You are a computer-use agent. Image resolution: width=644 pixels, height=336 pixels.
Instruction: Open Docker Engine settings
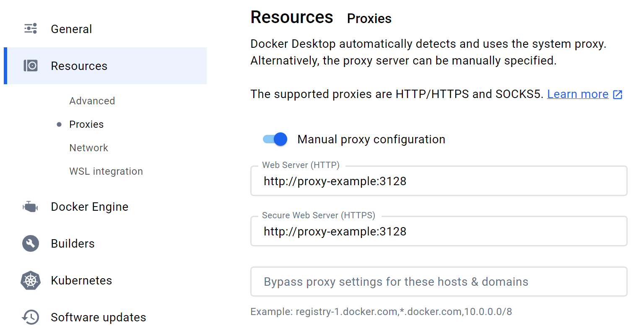pos(89,207)
